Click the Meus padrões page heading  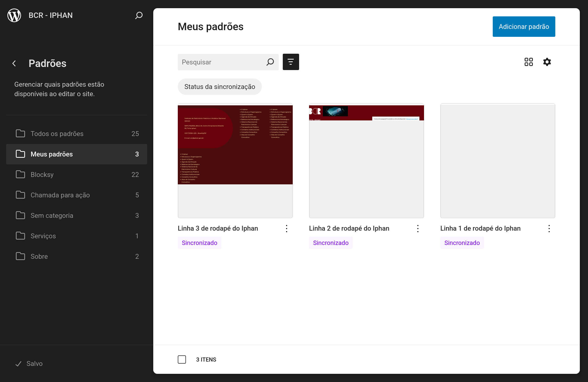coord(210,27)
